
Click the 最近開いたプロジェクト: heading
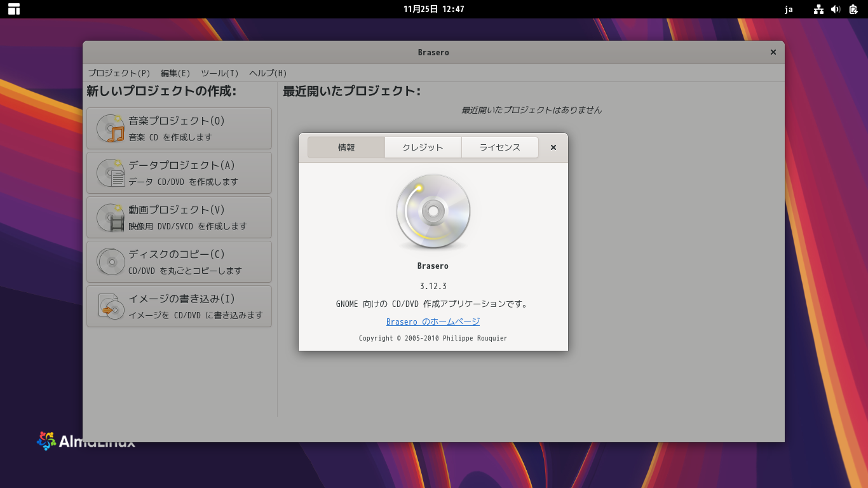pyautogui.click(x=352, y=91)
